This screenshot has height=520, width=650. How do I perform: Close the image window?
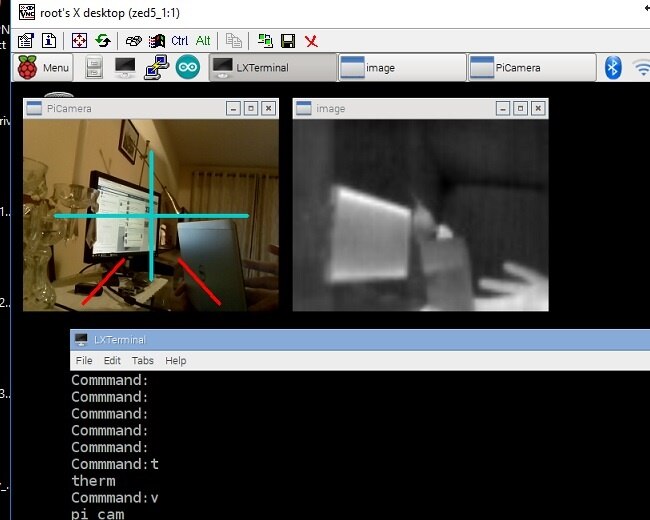click(538, 109)
